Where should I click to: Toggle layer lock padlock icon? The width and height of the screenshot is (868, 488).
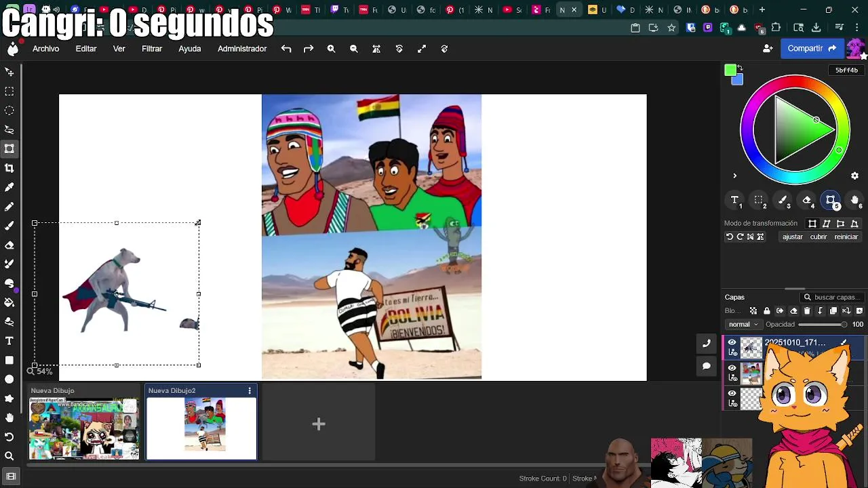[x=767, y=311]
